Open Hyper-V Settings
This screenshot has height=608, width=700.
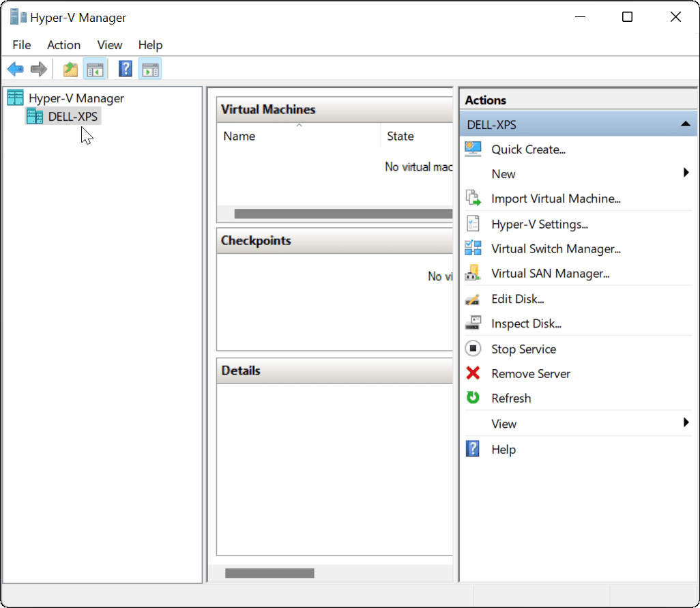click(539, 224)
